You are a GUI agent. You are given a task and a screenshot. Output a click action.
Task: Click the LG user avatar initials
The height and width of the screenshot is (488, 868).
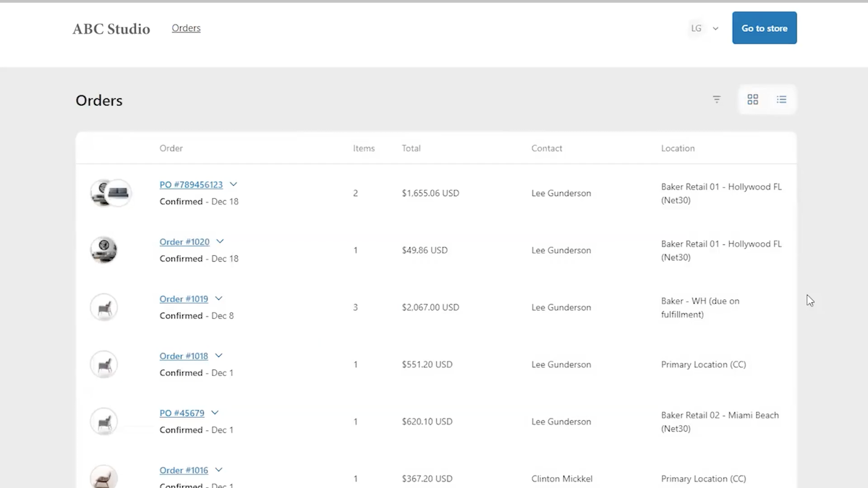[x=696, y=29]
